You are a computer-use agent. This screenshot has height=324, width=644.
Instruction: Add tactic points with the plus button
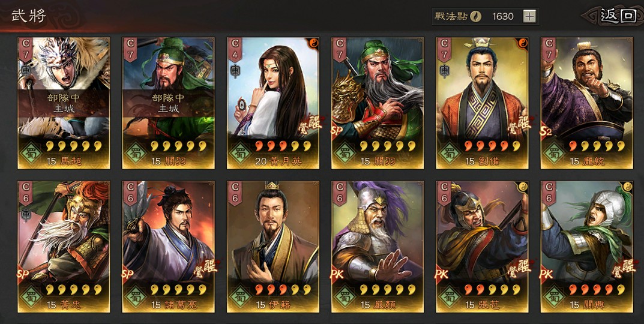[529, 16]
